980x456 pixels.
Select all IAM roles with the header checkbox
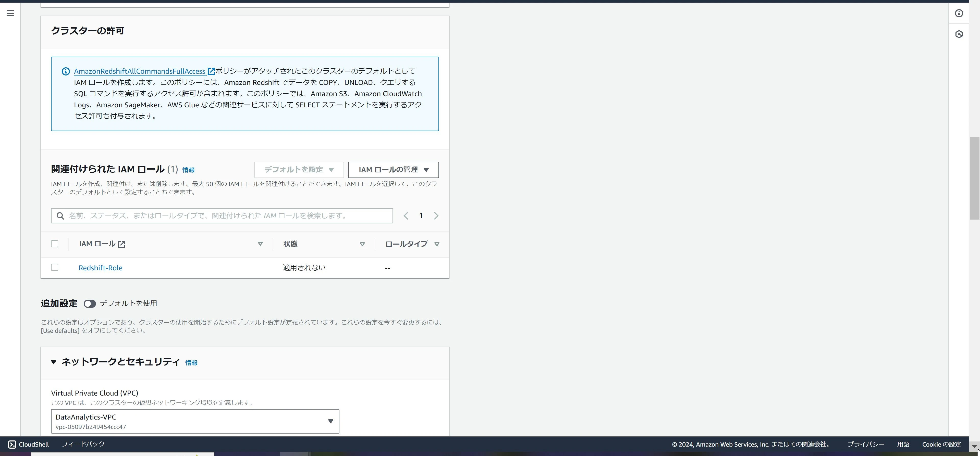55,244
